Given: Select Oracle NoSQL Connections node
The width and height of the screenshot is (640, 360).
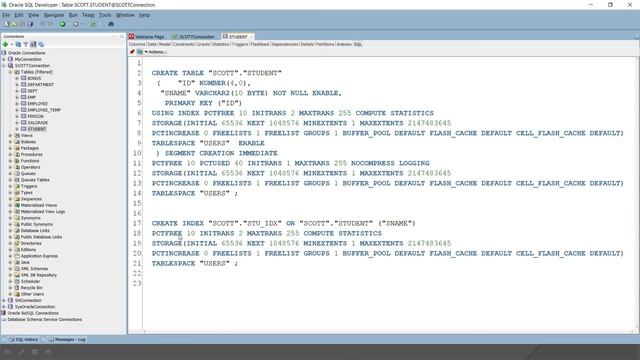Looking at the screenshot, I should pyautogui.click(x=33, y=313).
